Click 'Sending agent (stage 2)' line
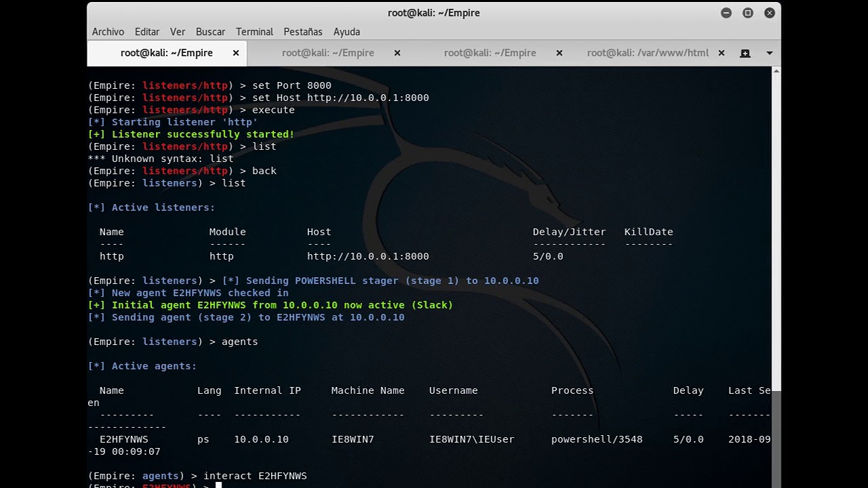Screen dimensions: 868x488 pyautogui.click(x=246, y=317)
